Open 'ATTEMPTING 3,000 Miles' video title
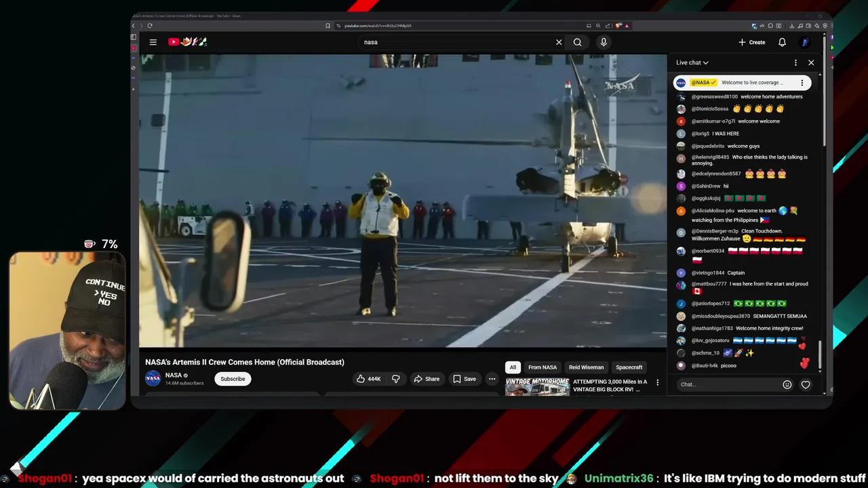 (610, 386)
